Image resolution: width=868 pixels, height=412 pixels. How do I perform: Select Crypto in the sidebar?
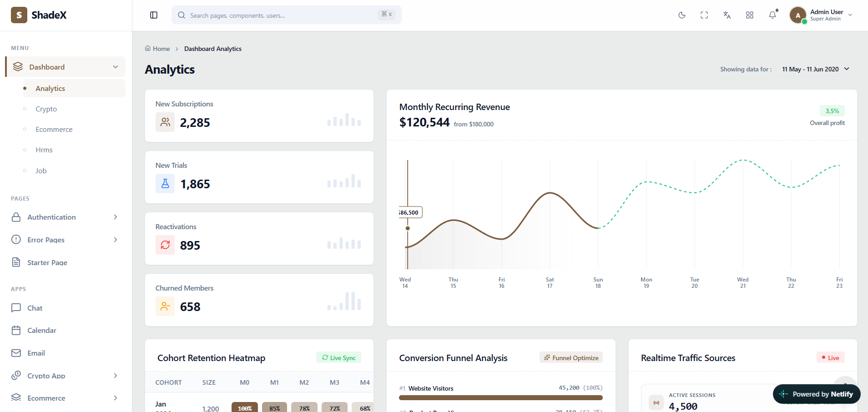(46, 109)
